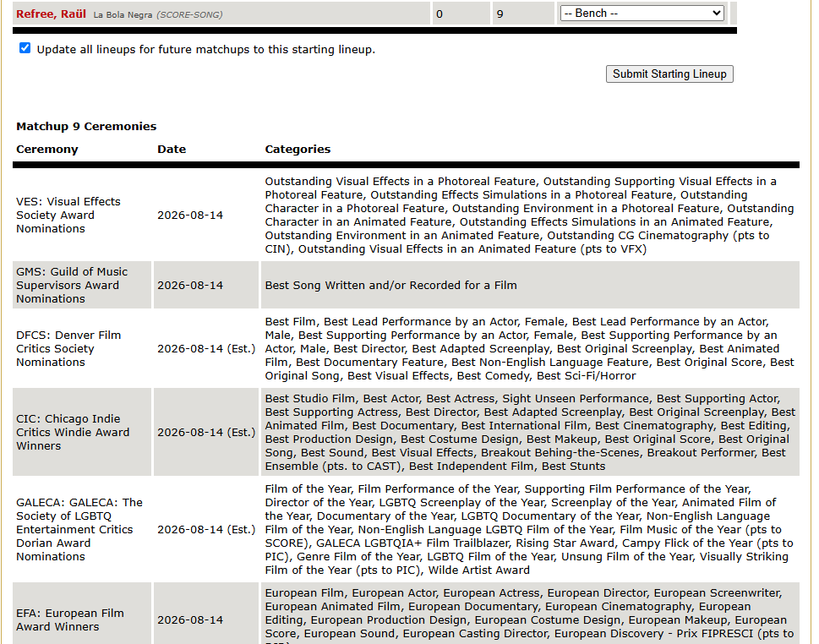Open Refree, Raül player link
This screenshot has width=819, height=644.
[x=52, y=14]
